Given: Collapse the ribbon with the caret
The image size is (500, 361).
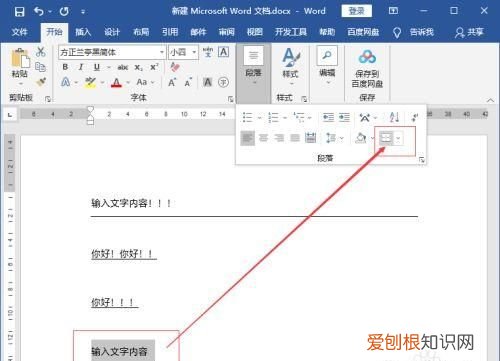Looking at the screenshot, I should pyautogui.click(x=490, y=100).
